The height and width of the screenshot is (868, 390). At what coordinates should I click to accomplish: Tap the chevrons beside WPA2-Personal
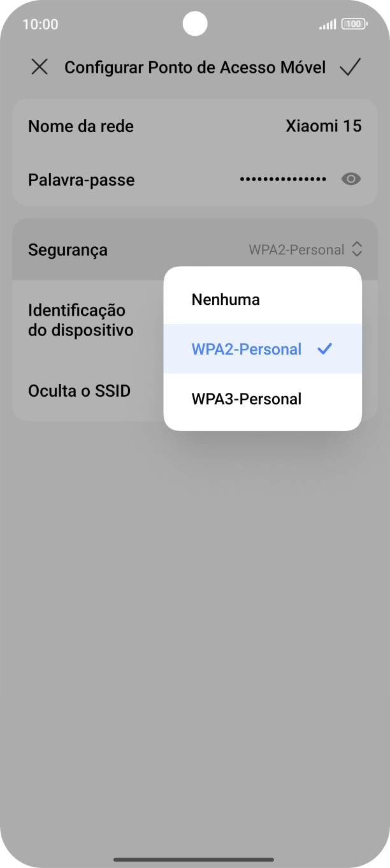(357, 249)
